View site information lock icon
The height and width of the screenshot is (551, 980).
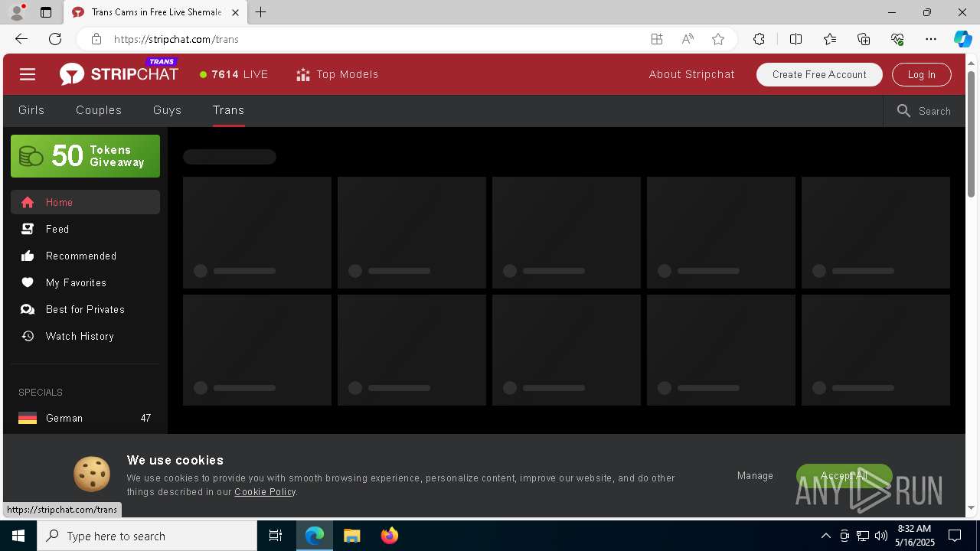[x=96, y=39]
